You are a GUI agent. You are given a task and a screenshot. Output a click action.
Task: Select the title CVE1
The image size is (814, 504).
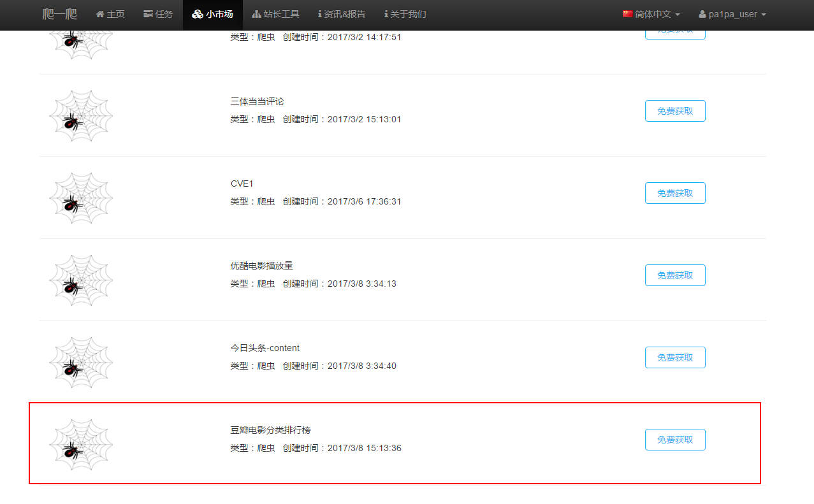[242, 184]
